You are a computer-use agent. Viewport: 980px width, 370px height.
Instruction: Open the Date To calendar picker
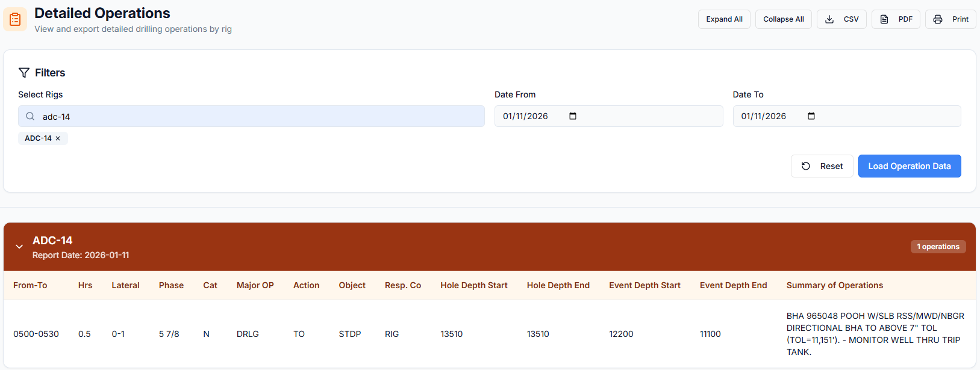(x=811, y=116)
